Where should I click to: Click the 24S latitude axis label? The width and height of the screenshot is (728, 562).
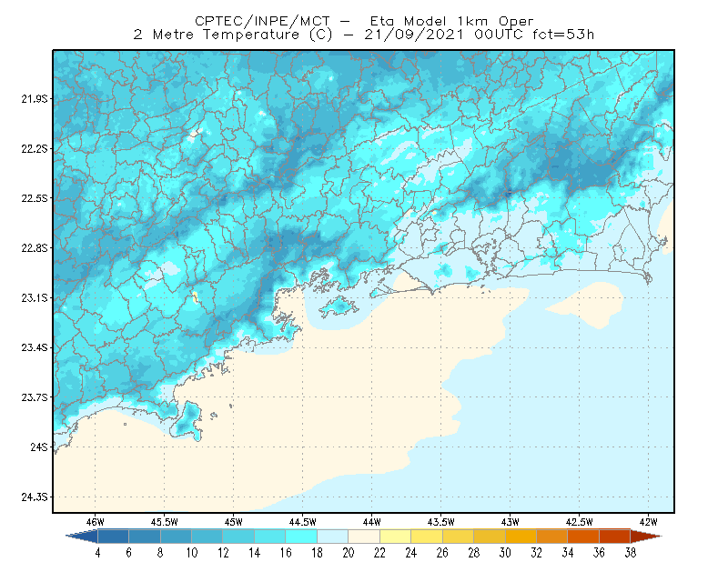(39, 447)
